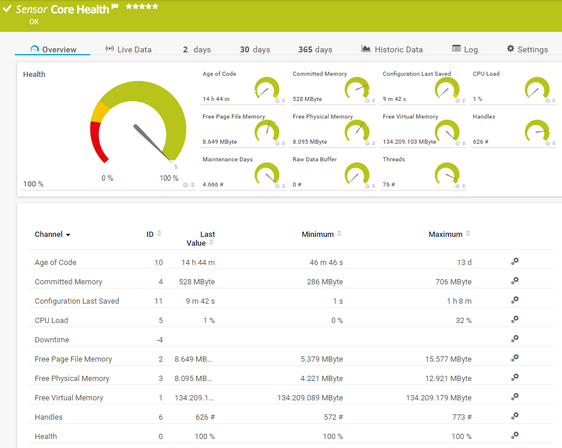Click gear icon on Maintenance Days gauge
The image size is (562, 448).
pos(277,186)
